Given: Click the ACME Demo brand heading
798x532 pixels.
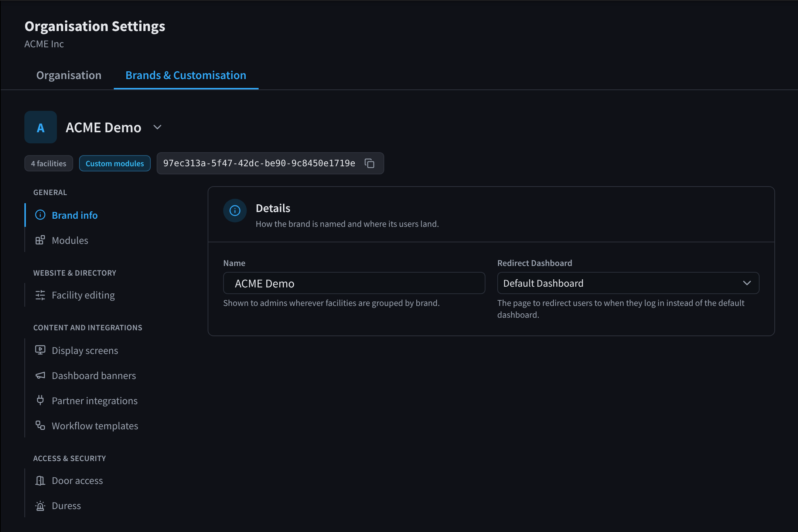Looking at the screenshot, I should [103, 127].
